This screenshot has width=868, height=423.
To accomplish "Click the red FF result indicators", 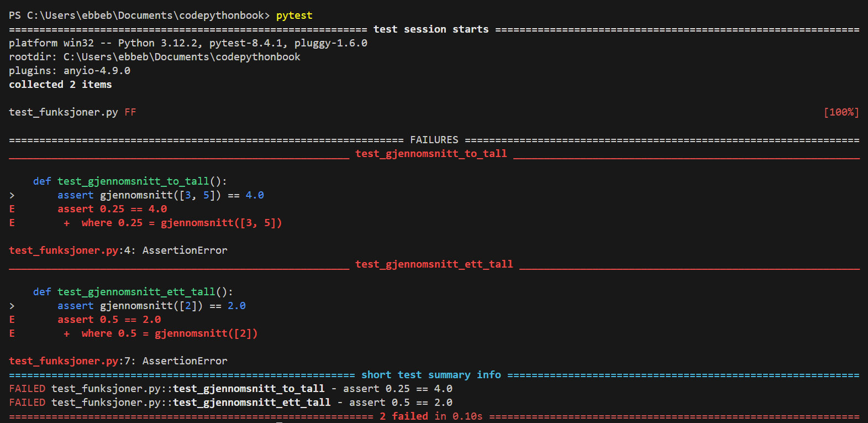I will [130, 112].
